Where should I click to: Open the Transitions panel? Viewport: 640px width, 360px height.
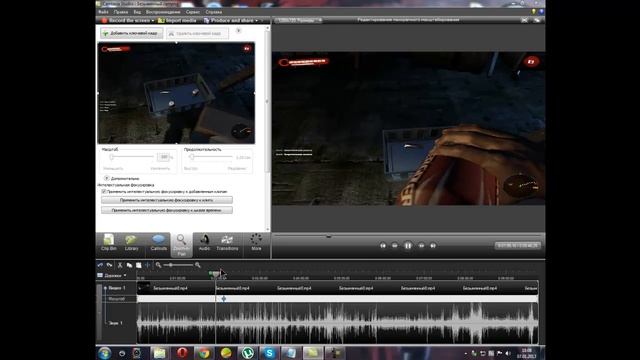tap(227, 243)
